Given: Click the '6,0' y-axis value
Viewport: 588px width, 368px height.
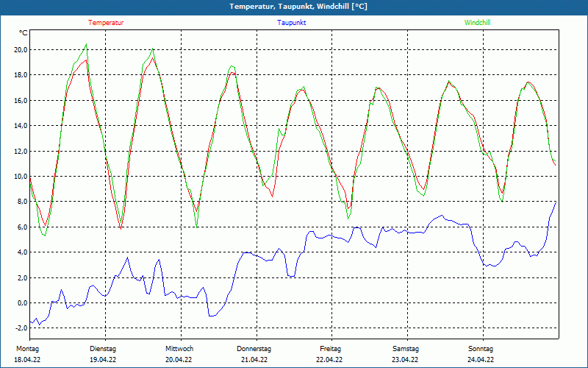Looking at the screenshot, I should pos(21,227).
